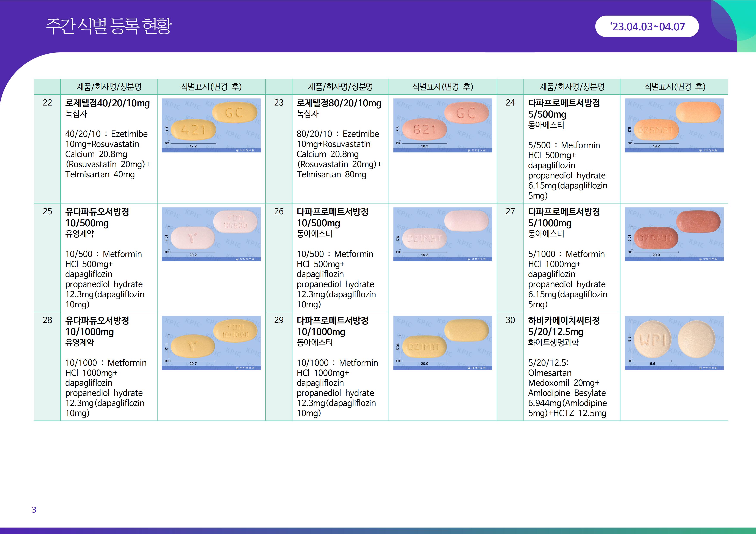The image size is (756, 534).
Task: Click the yellow YDM 10/1000 tablet image
Action: click(x=211, y=343)
